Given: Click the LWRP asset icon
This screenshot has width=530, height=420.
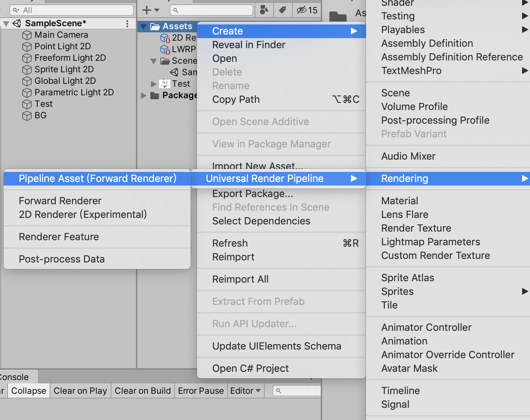Looking at the screenshot, I should (x=165, y=49).
